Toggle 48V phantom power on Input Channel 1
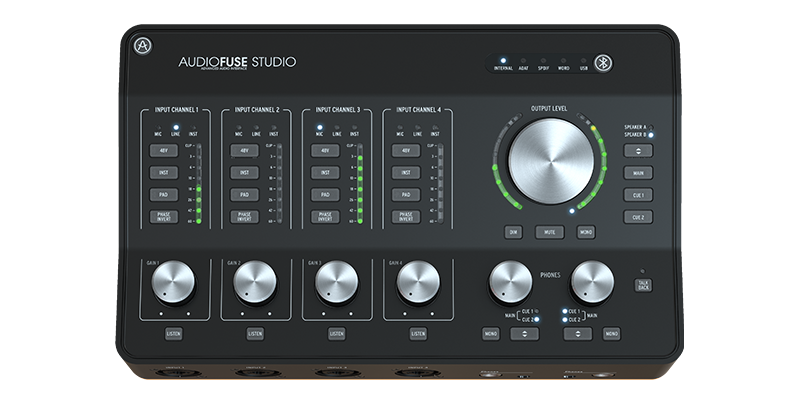800x404 pixels. [x=163, y=151]
